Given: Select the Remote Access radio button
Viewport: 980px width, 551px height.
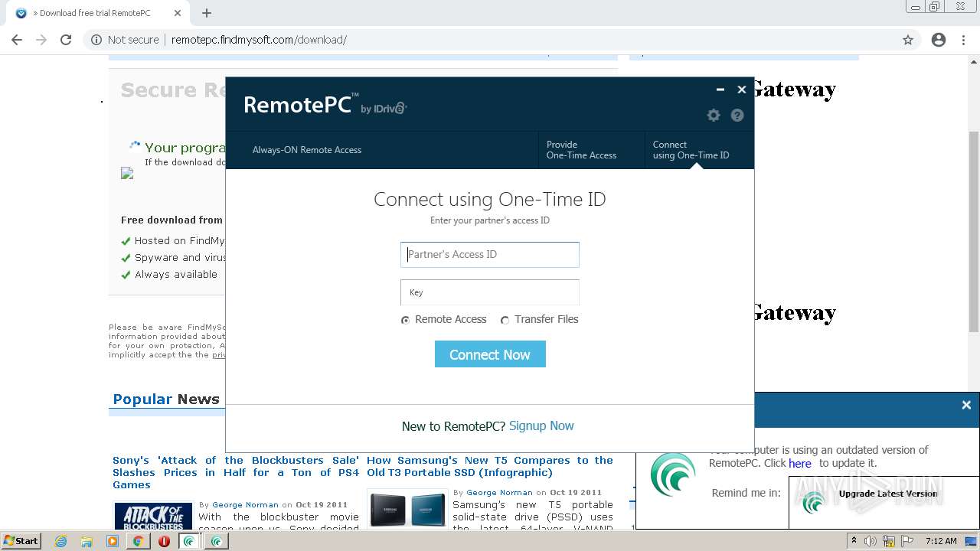Looking at the screenshot, I should tap(405, 320).
